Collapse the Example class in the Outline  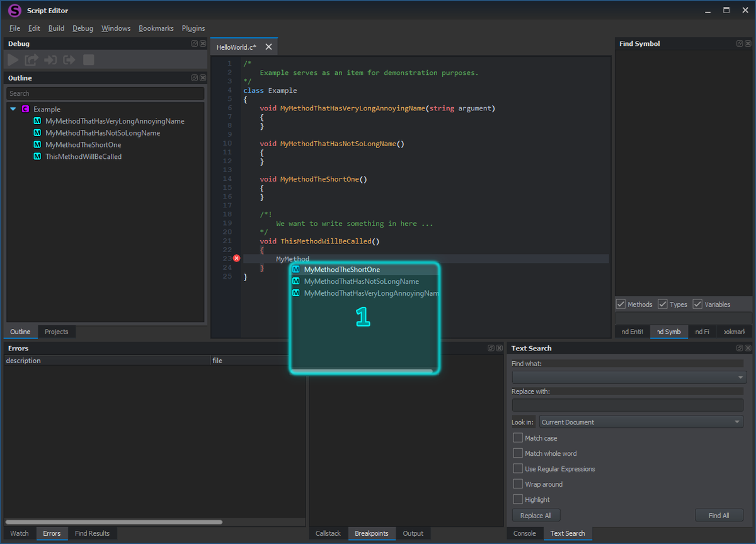pos(14,108)
